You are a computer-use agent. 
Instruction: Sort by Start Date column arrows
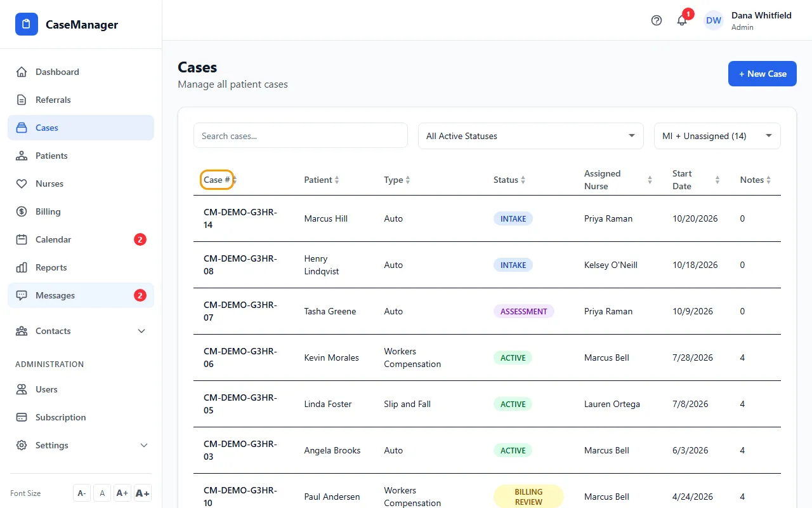(x=717, y=180)
